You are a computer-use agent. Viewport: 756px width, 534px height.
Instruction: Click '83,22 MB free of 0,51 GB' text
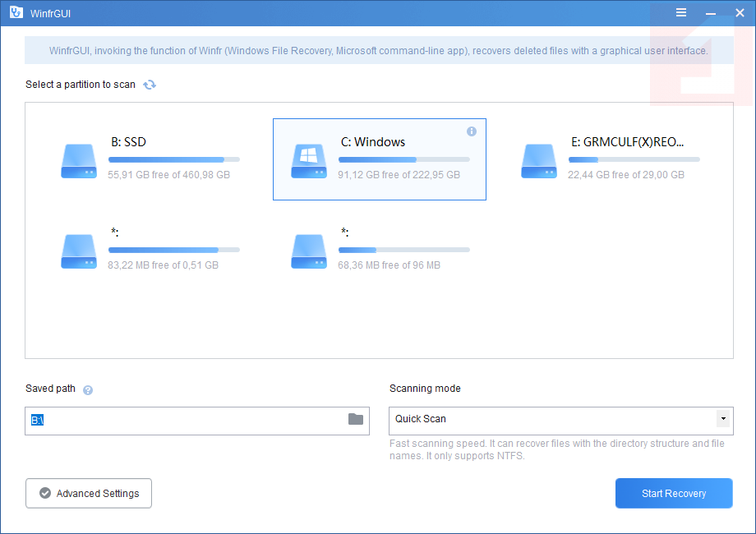(163, 265)
